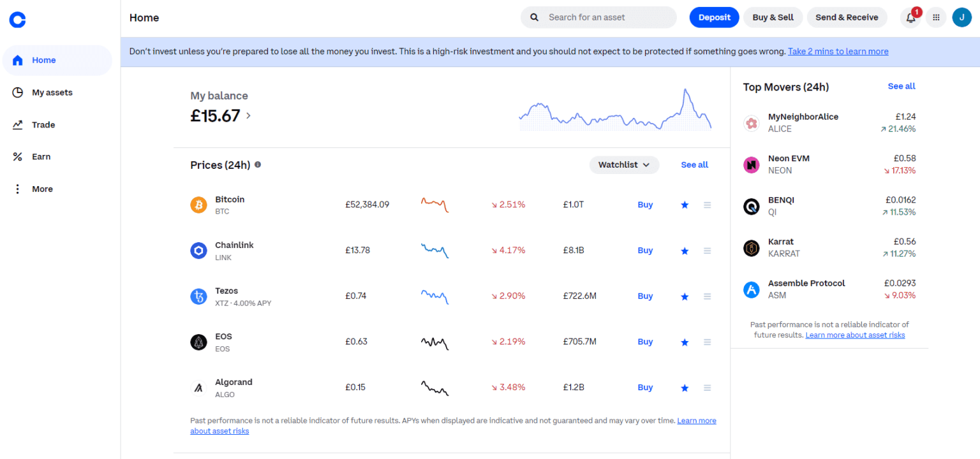Click the Algorand price sparkline
Image resolution: width=980 pixels, height=459 pixels.
(434, 388)
